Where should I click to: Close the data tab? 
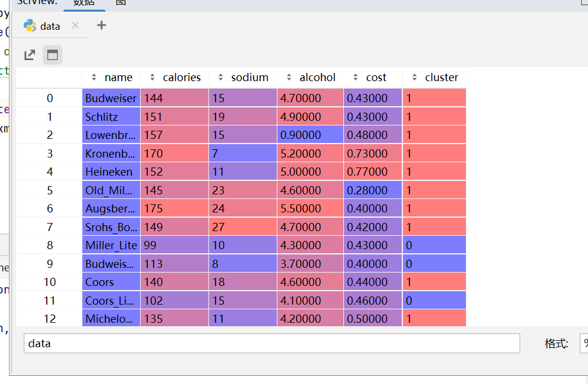click(75, 25)
